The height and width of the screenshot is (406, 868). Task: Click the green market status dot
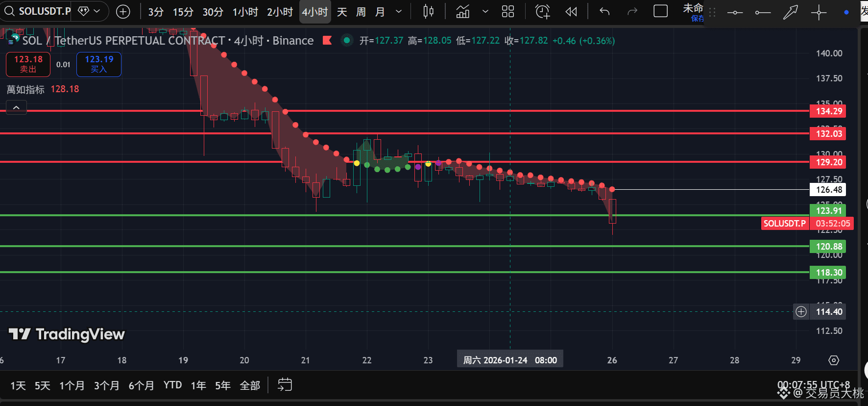point(347,41)
